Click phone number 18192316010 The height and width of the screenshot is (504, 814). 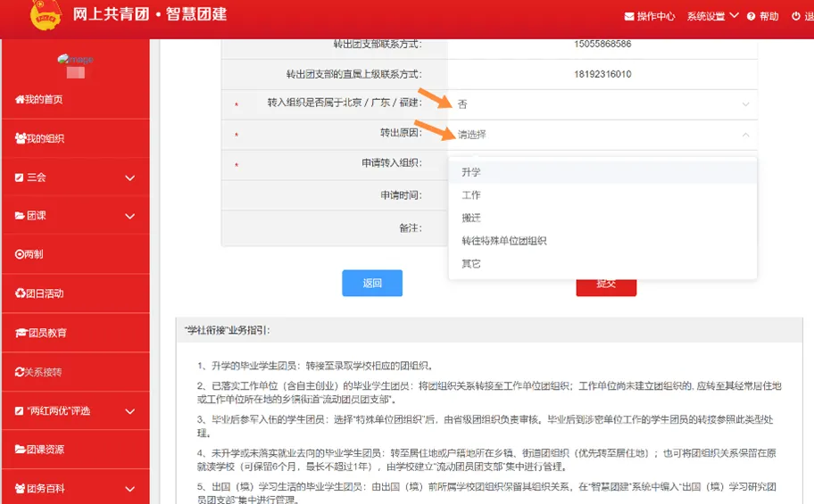(602, 74)
